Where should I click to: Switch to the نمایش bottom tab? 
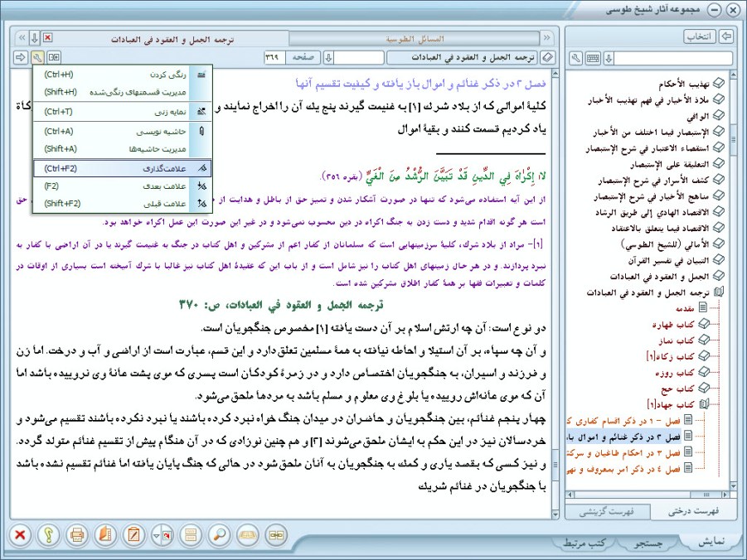click(711, 542)
